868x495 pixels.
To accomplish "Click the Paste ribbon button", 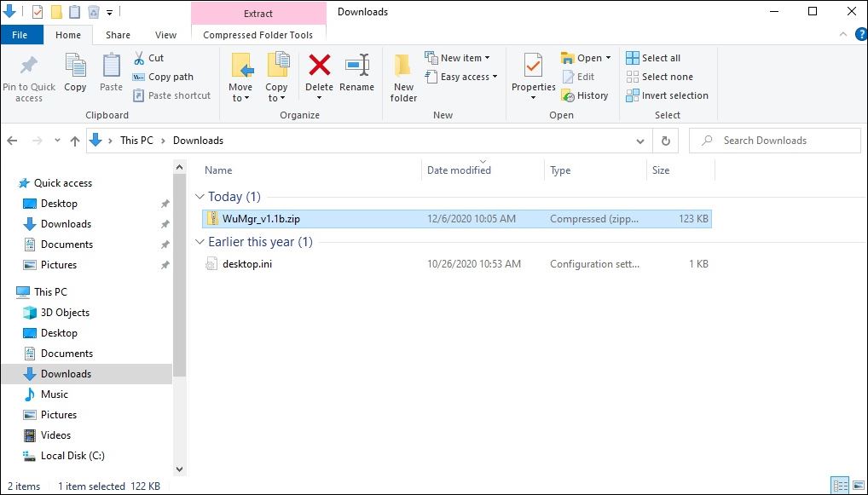I will pos(111,72).
